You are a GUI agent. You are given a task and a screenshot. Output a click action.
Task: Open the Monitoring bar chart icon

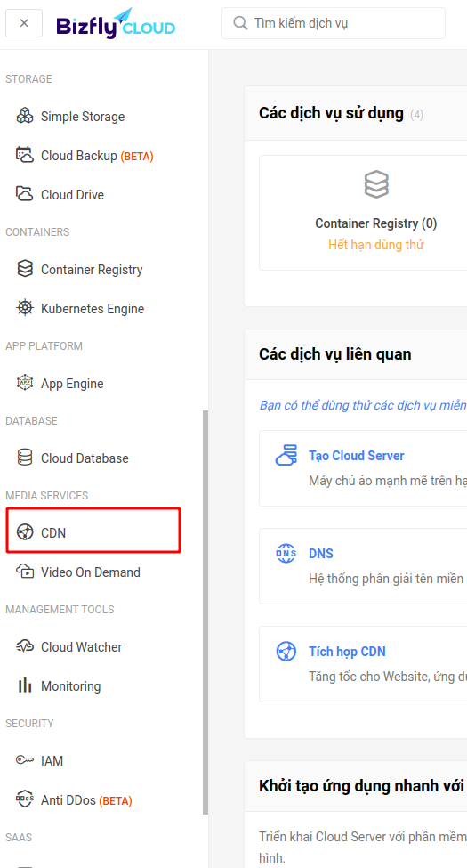click(25, 685)
